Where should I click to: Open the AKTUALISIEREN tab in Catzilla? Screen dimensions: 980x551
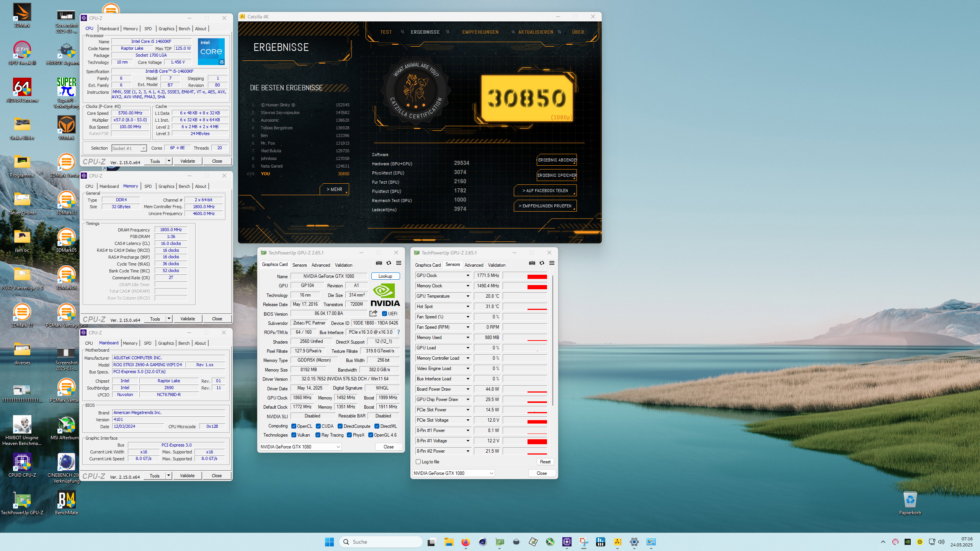(536, 32)
